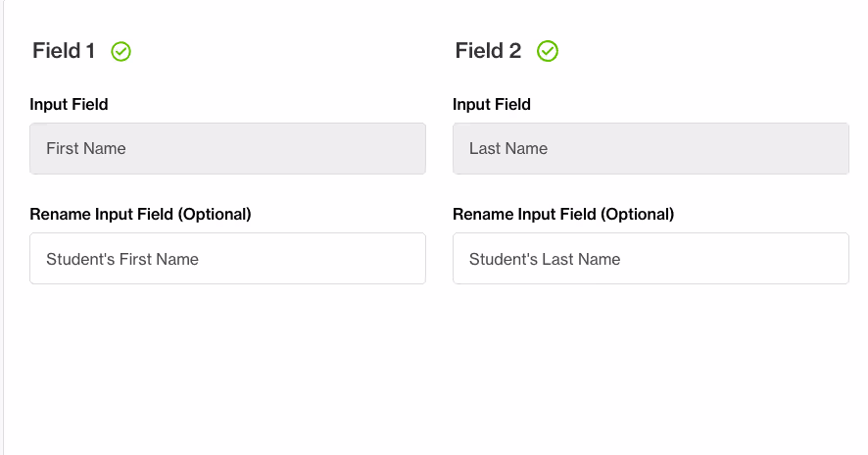Click Field 2's Rename Input Field (Optional) label

563,214
